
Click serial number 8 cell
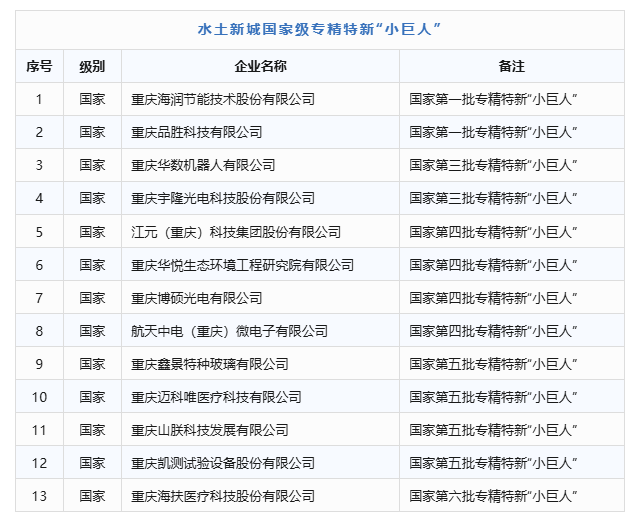(x=39, y=331)
